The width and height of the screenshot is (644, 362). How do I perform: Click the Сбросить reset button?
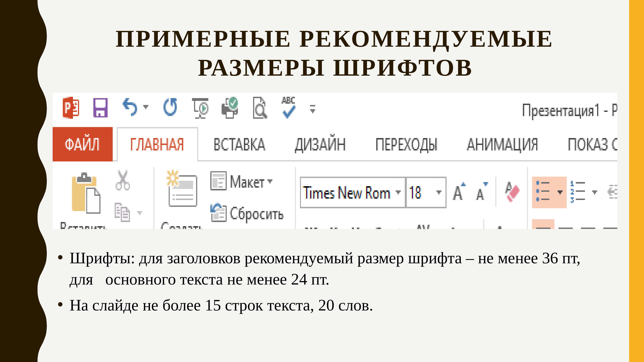(247, 213)
